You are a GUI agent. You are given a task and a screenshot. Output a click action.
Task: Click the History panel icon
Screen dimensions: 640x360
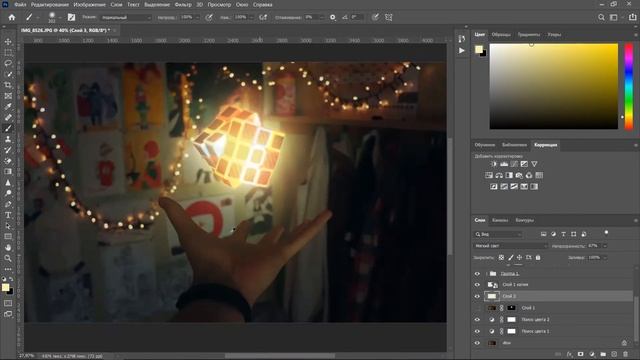click(462, 39)
